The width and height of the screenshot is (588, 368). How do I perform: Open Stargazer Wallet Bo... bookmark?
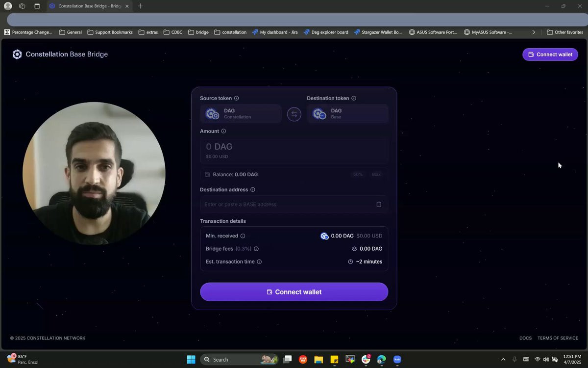click(x=377, y=32)
